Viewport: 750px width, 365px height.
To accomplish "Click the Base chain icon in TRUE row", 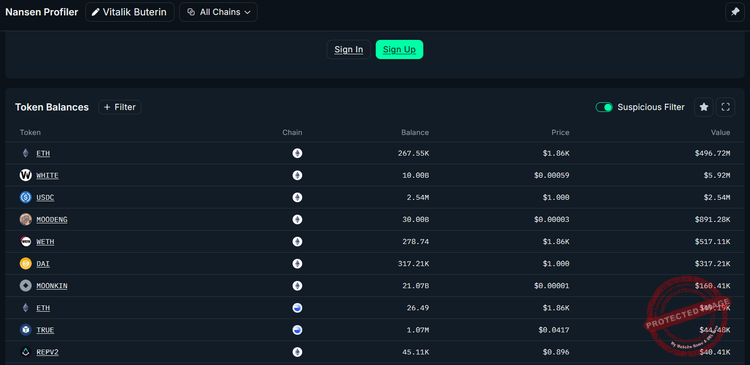I will point(298,330).
